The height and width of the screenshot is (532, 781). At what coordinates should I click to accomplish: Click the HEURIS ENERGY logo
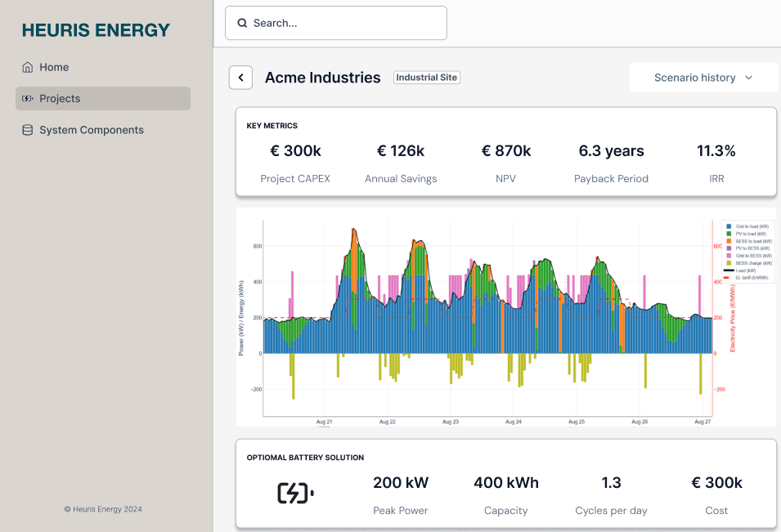click(96, 30)
